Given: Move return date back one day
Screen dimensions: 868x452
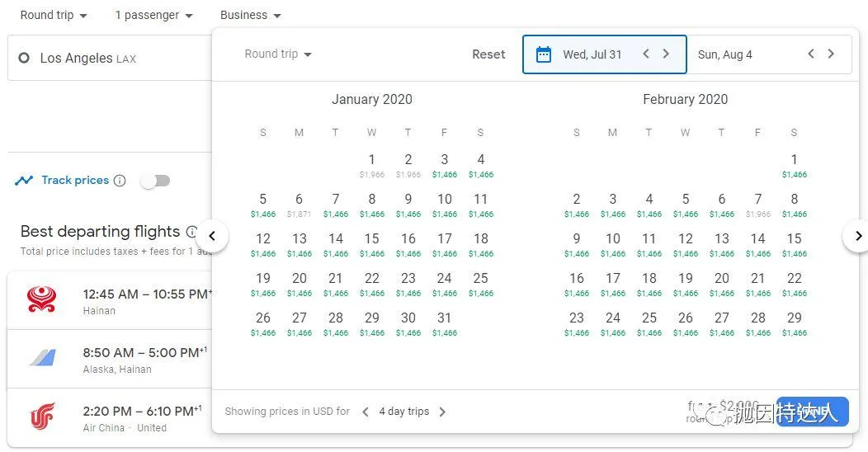Looking at the screenshot, I should (810, 54).
